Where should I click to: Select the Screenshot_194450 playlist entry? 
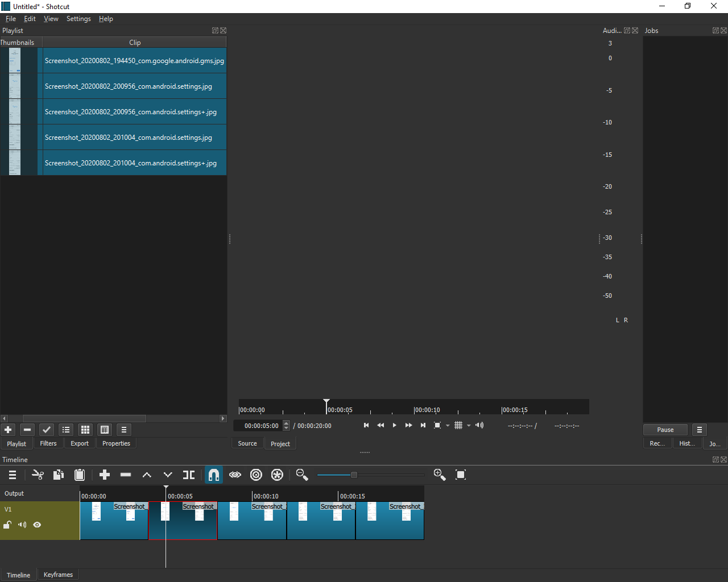134,60
